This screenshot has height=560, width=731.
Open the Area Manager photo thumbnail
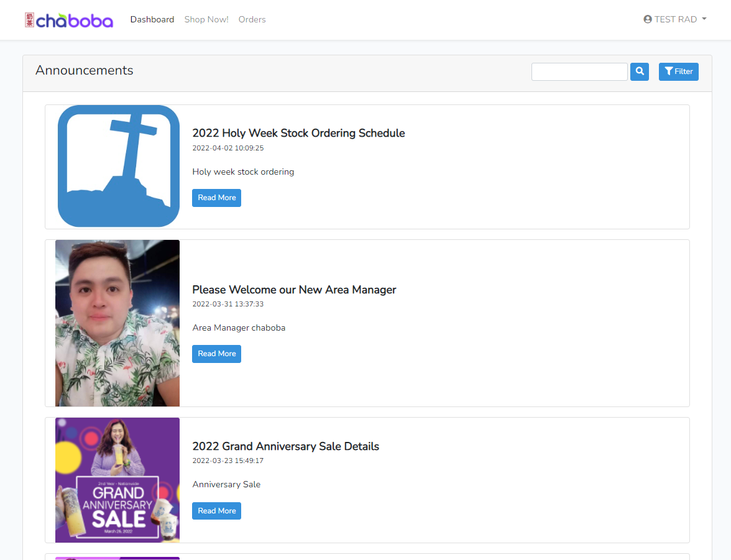(117, 323)
